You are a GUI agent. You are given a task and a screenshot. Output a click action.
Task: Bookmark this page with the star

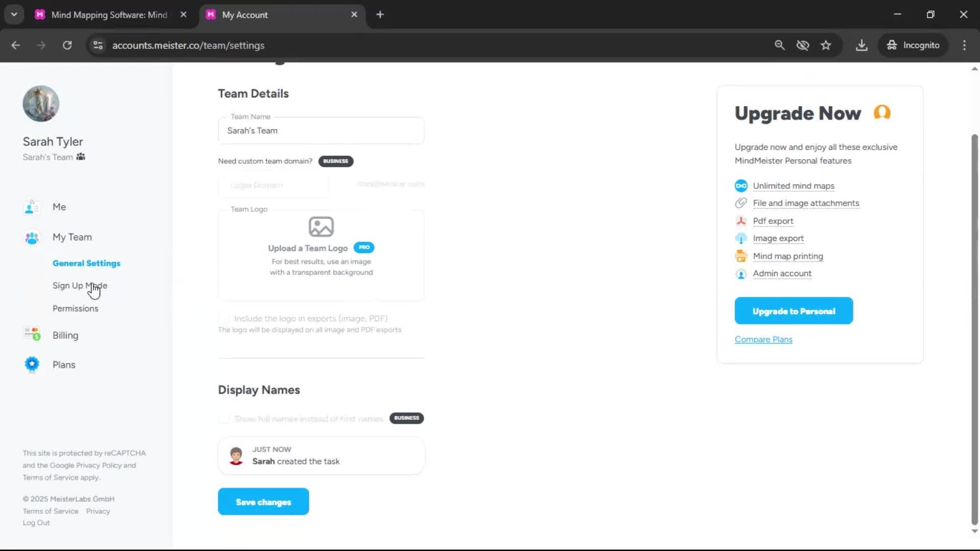(826, 45)
